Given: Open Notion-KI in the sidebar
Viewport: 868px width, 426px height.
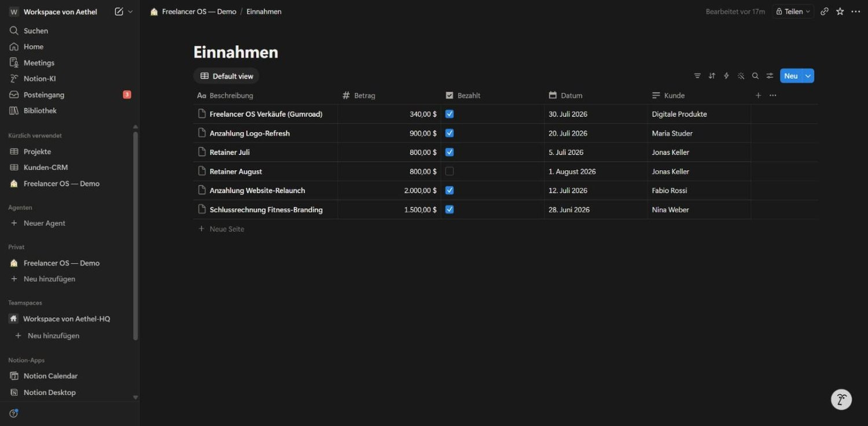Looking at the screenshot, I should coord(69,79).
